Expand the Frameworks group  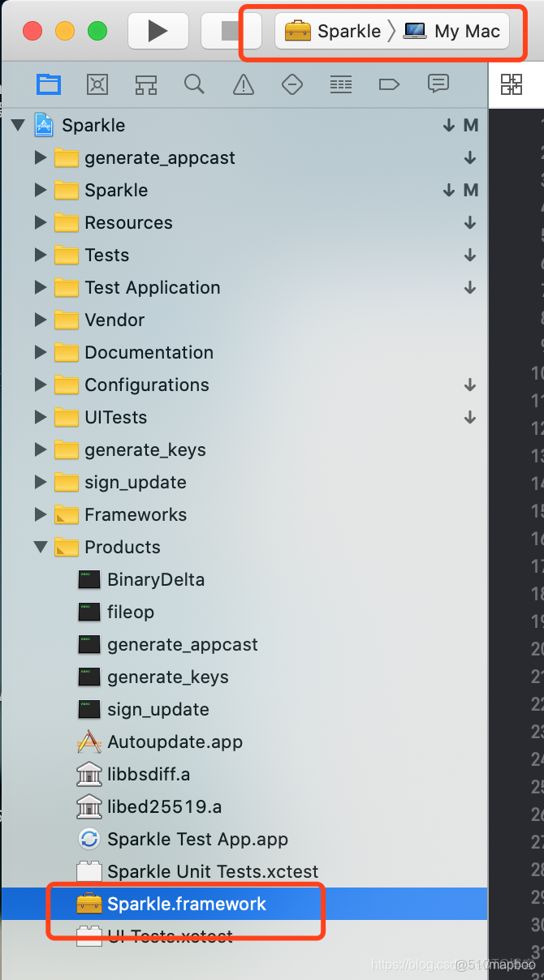tap(41, 514)
